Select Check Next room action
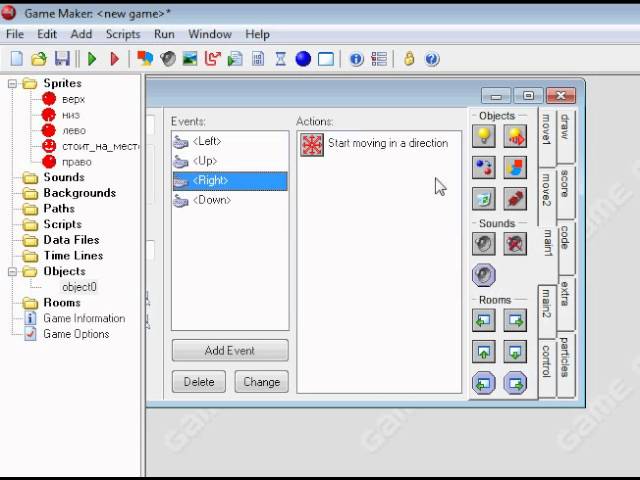This screenshot has height=480, width=640. coord(515,383)
